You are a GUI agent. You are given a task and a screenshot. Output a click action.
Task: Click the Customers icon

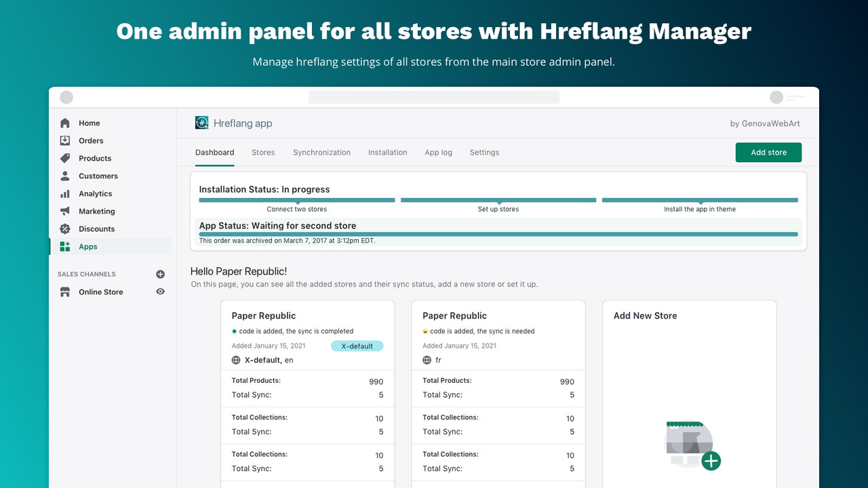pyautogui.click(x=64, y=176)
